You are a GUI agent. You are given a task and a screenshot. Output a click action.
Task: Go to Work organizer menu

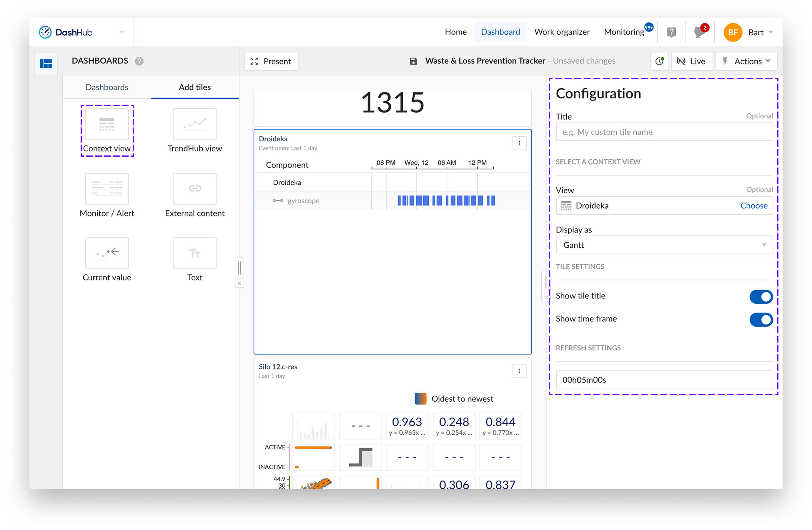pos(562,32)
